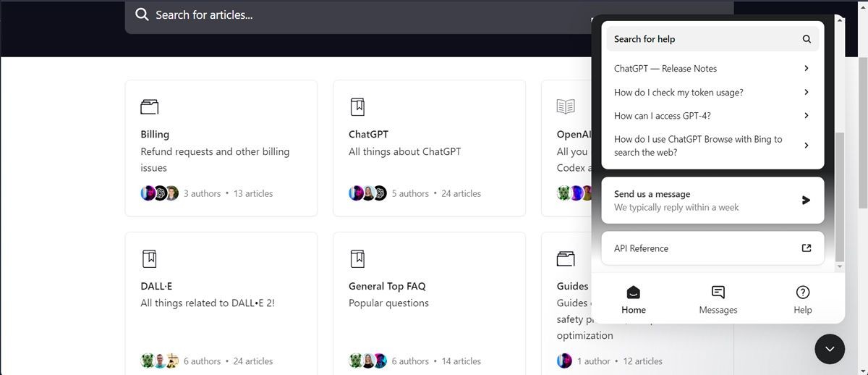
Task: Open How can I access GPT-4? article
Action: [x=712, y=115]
